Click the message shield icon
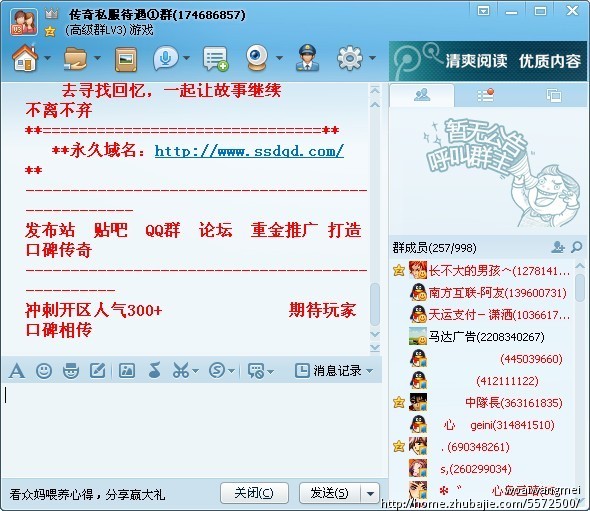Image resolution: width=590 pixels, height=511 pixels. 256,371
